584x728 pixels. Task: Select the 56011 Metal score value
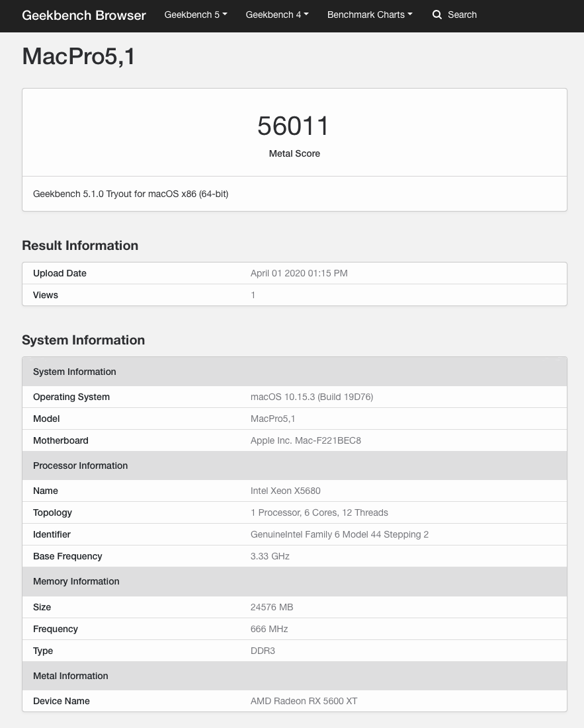click(294, 126)
